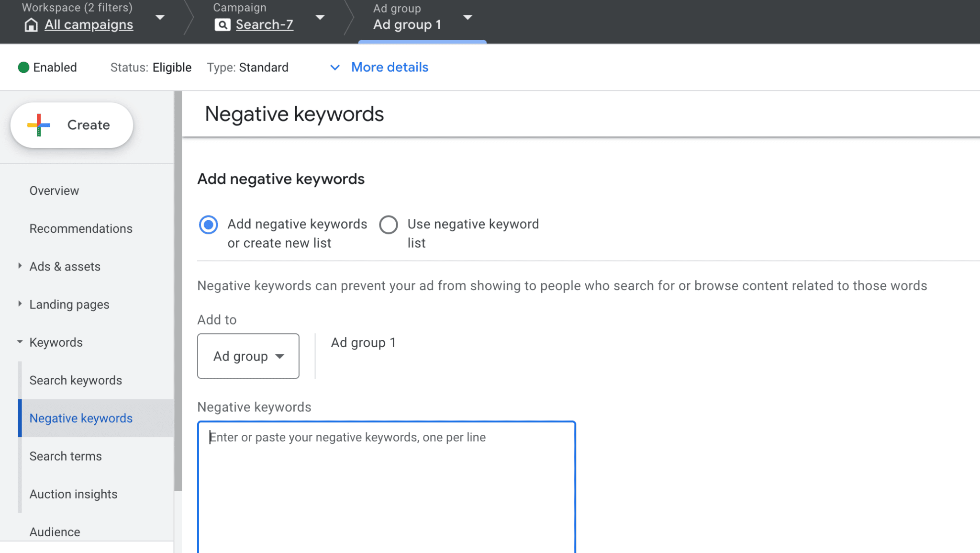Click the green Enabled status dot
The width and height of the screenshot is (980, 553).
(23, 68)
